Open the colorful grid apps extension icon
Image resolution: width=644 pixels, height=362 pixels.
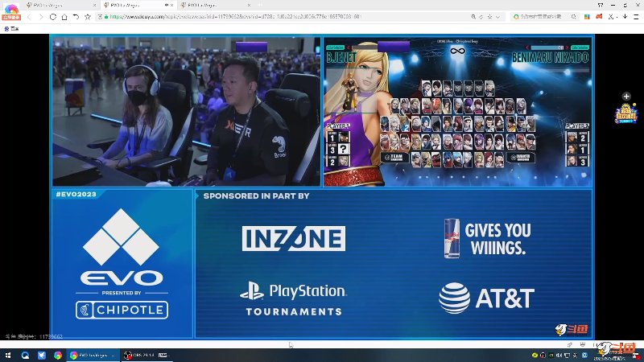[587, 17]
